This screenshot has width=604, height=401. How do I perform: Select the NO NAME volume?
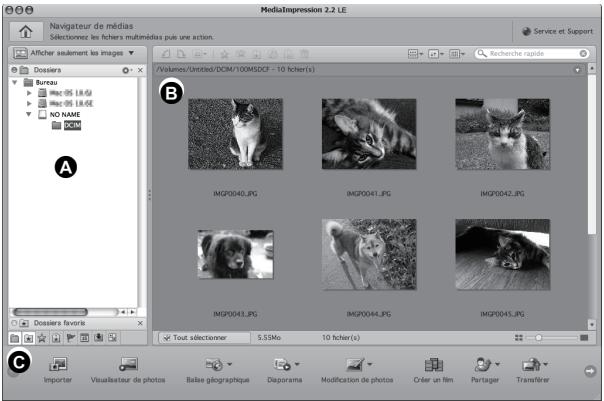pyautogui.click(x=65, y=114)
